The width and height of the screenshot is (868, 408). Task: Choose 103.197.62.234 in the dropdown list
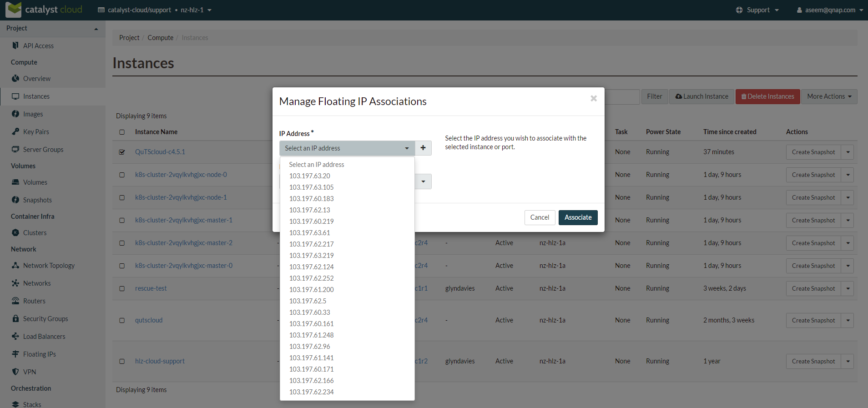coord(311,392)
